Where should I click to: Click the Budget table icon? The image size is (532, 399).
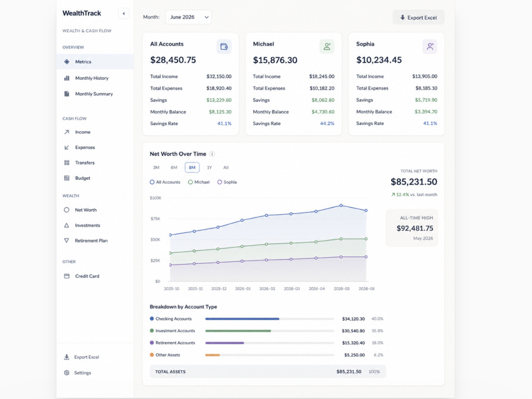click(x=67, y=178)
